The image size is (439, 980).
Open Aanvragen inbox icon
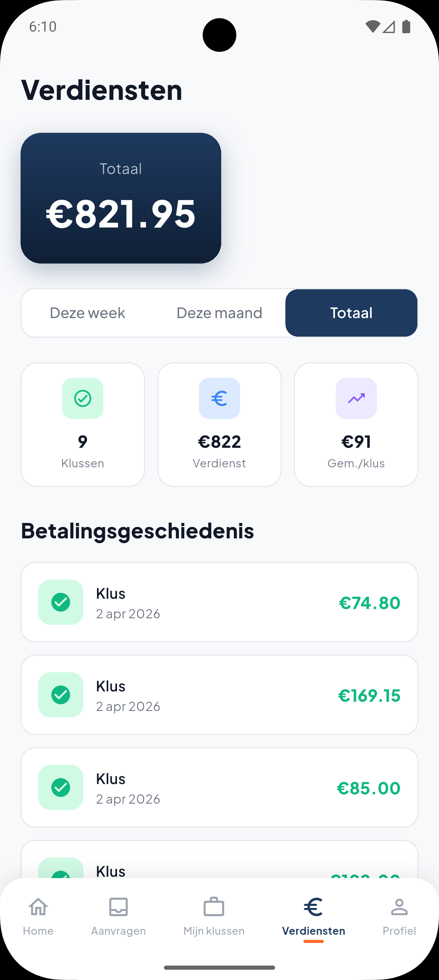(118, 907)
